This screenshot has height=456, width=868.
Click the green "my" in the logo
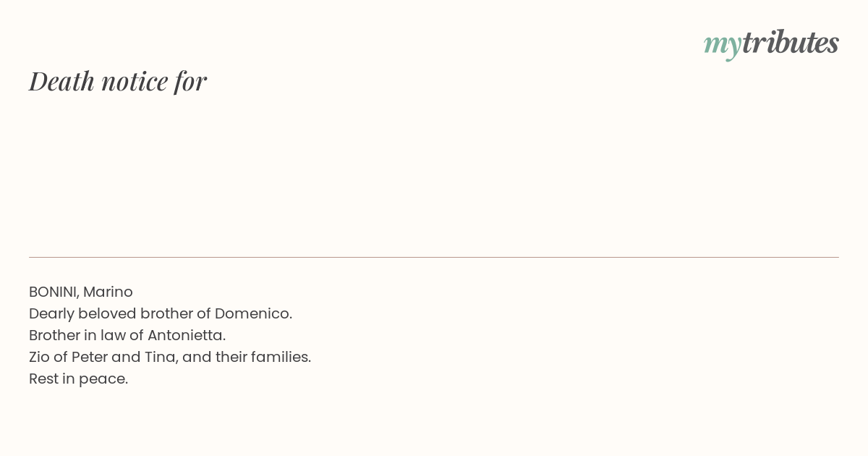[722, 46]
